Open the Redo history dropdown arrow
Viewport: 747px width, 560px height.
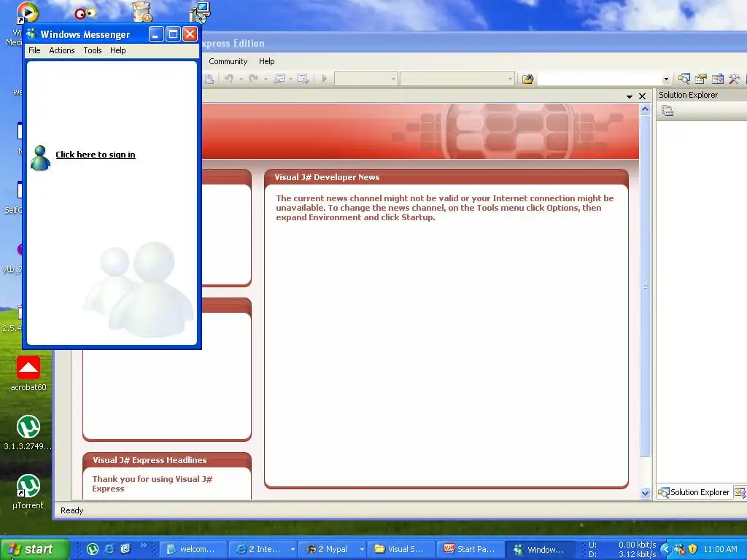coord(266,79)
